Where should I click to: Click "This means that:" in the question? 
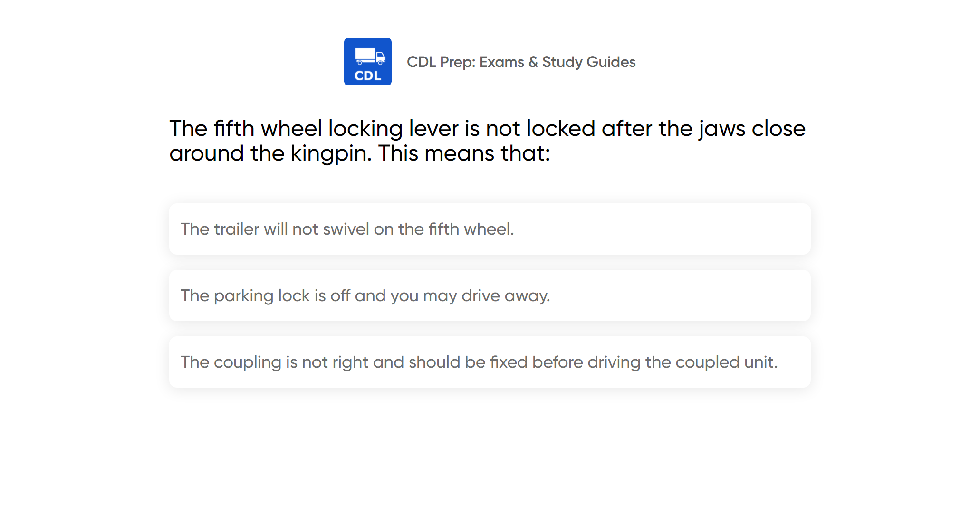point(464,153)
